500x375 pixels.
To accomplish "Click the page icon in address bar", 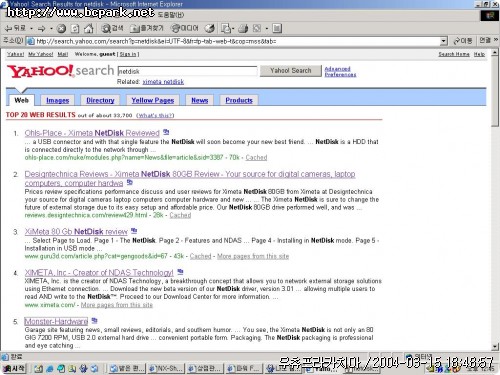I will click(x=30, y=41).
